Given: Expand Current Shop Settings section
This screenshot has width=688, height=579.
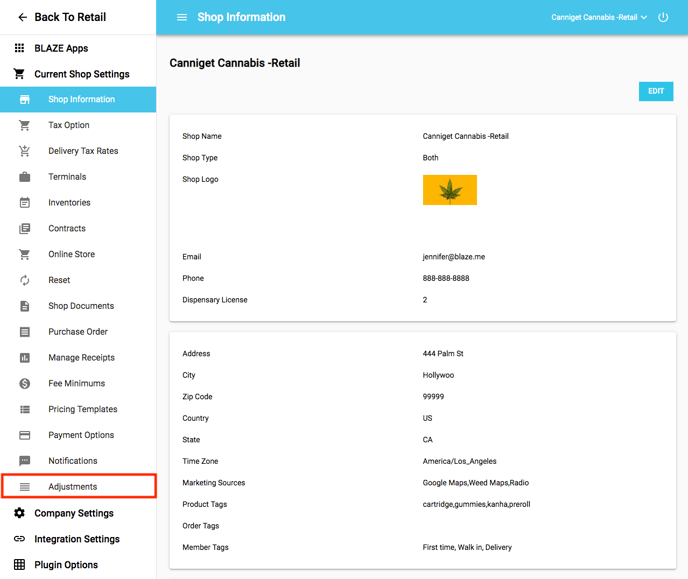Looking at the screenshot, I should 78,74.
